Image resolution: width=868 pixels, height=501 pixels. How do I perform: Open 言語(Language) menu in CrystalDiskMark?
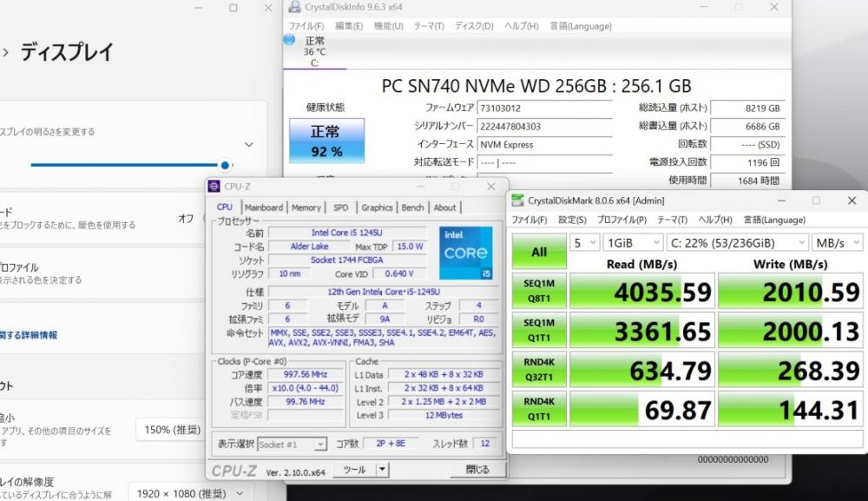coord(774,220)
